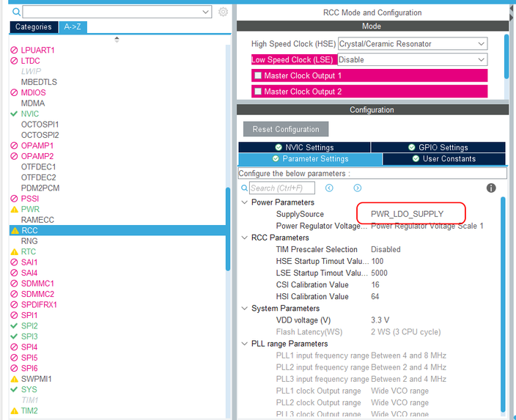Collapse the RCC Parameters group
The height and width of the screenshot is (420, 516).
(x=245, y=237)
